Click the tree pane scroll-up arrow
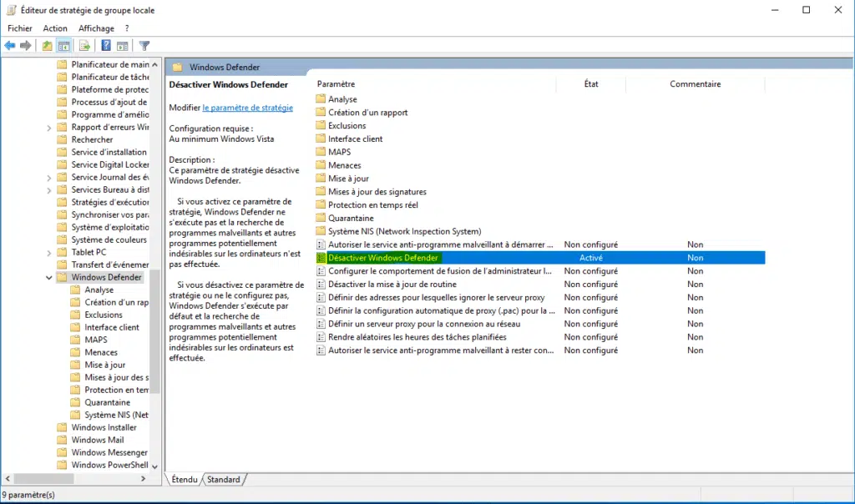855x504 pixels. (154, 64)
